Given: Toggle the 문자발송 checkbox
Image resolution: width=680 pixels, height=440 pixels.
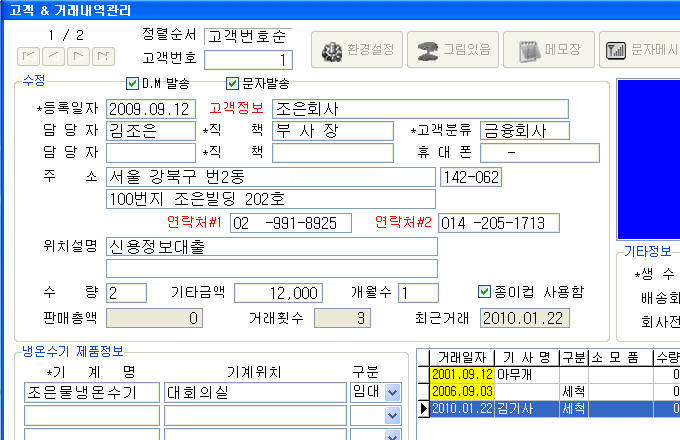Looking at the screenshot, I should point(233,83).
